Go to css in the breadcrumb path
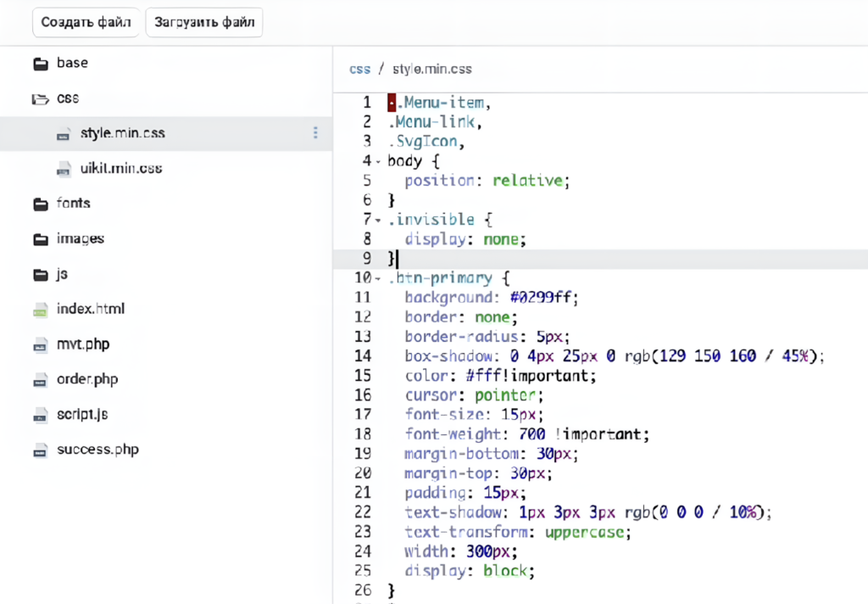Screen dimensions: 868x604 point(359,69)
